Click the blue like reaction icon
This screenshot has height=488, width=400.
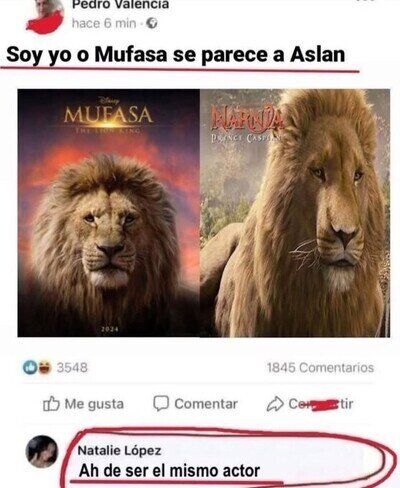(30, 367)
